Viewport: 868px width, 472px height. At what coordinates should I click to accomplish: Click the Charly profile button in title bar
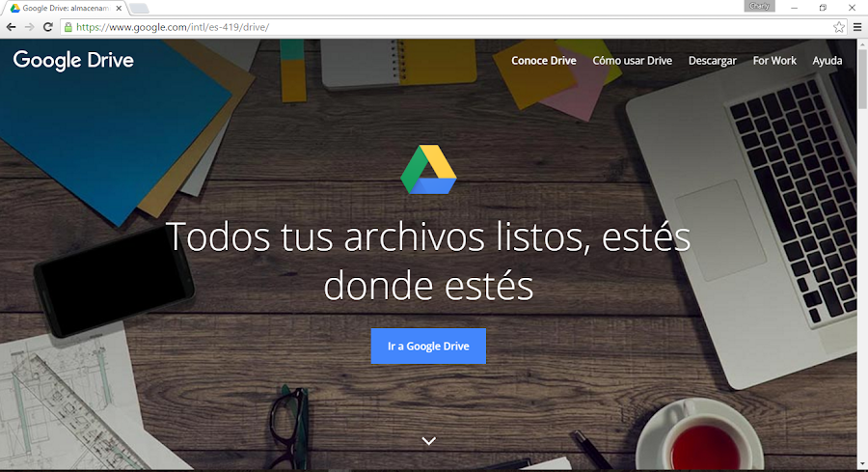coord(760,6)
